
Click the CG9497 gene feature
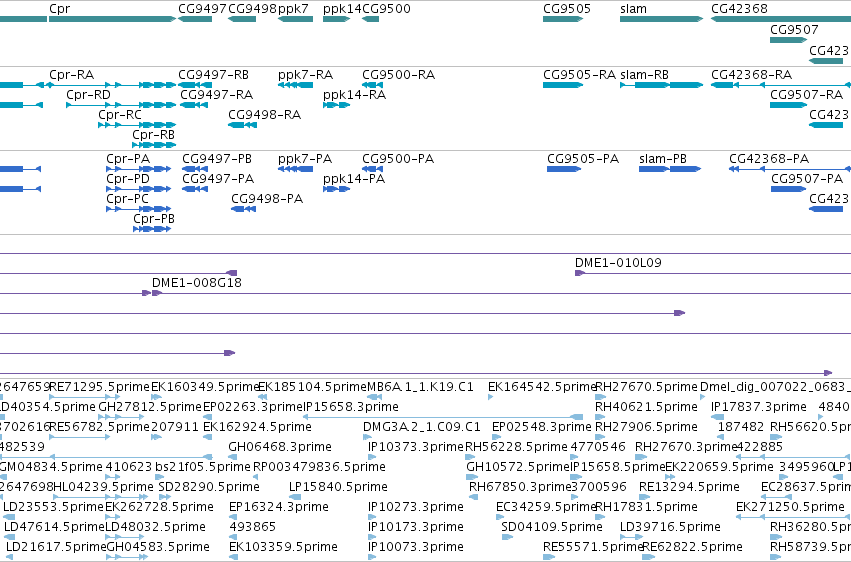(x=195, y=19)
